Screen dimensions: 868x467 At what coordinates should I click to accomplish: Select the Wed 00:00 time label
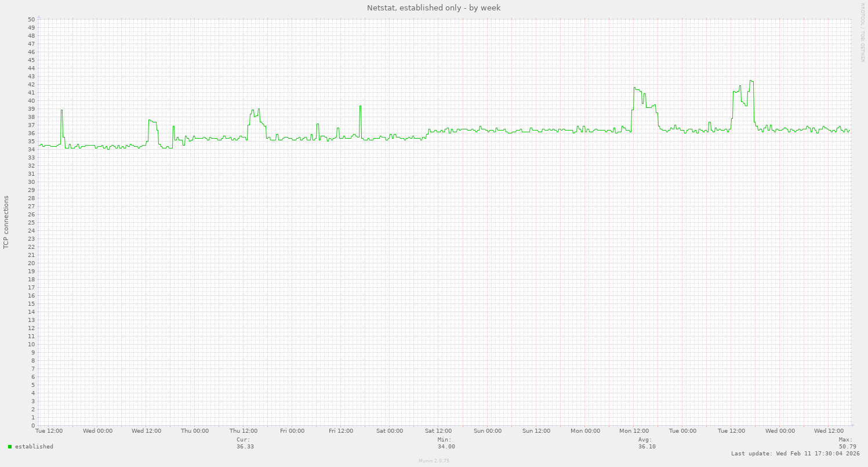coord(97,431)
